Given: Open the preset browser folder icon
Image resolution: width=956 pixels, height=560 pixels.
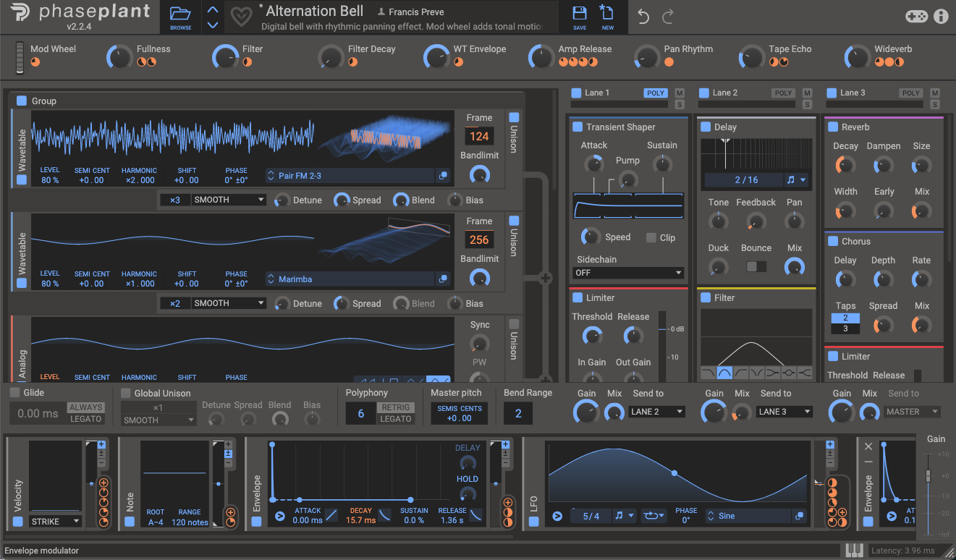Looking at the screenshot, I should 181,14.
